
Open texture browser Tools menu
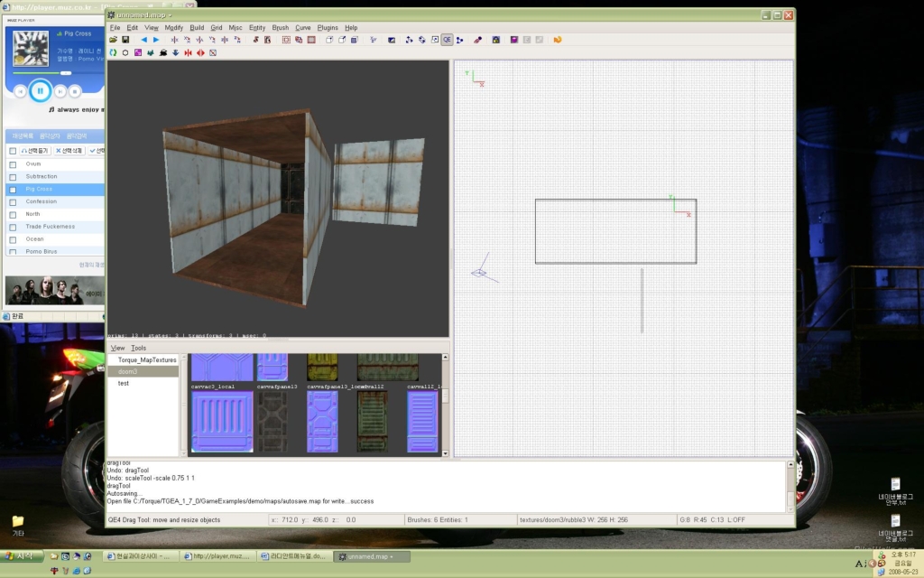tap(138, 348)
